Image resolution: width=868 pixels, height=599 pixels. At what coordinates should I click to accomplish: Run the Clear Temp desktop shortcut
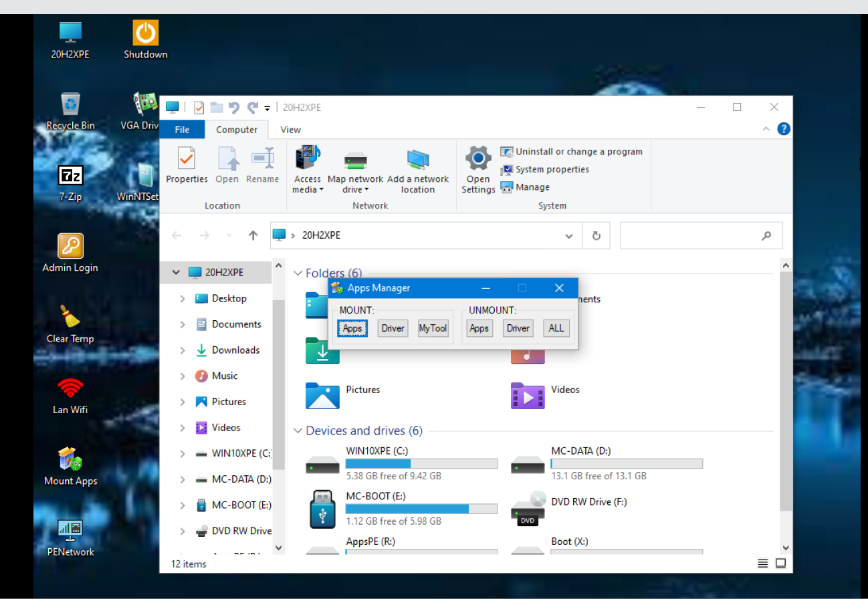pos(70,325)
